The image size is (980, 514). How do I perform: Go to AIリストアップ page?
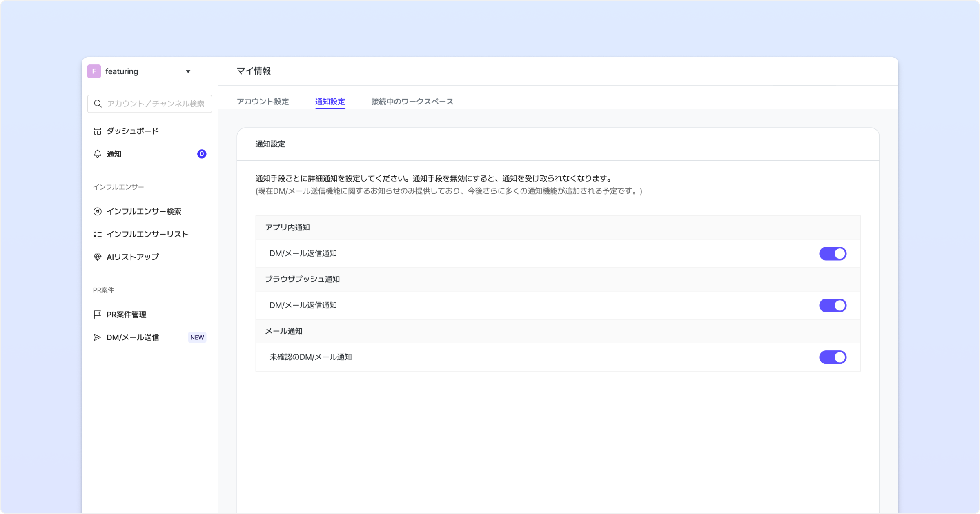[133, 257]
